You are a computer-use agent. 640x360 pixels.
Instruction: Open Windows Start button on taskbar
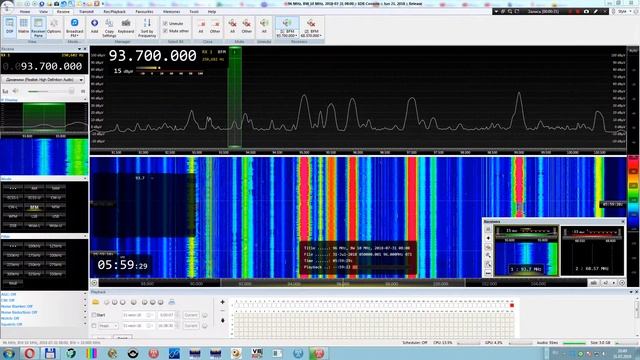tap(8, 353)
